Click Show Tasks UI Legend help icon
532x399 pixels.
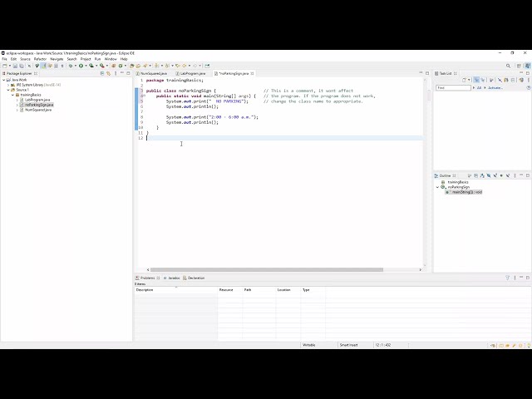529,87
